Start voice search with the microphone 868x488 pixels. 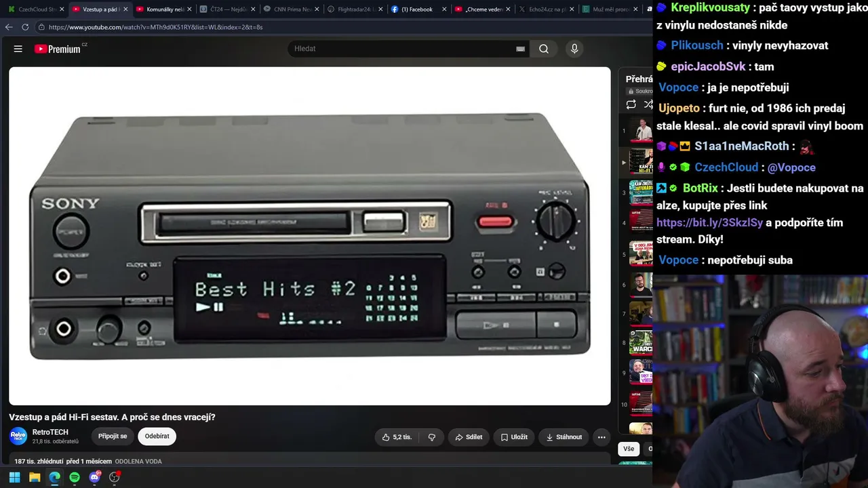[x=574, y=49]
